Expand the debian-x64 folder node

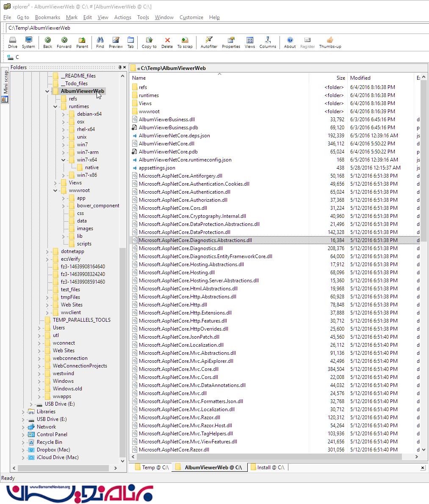tap(63, 114)
